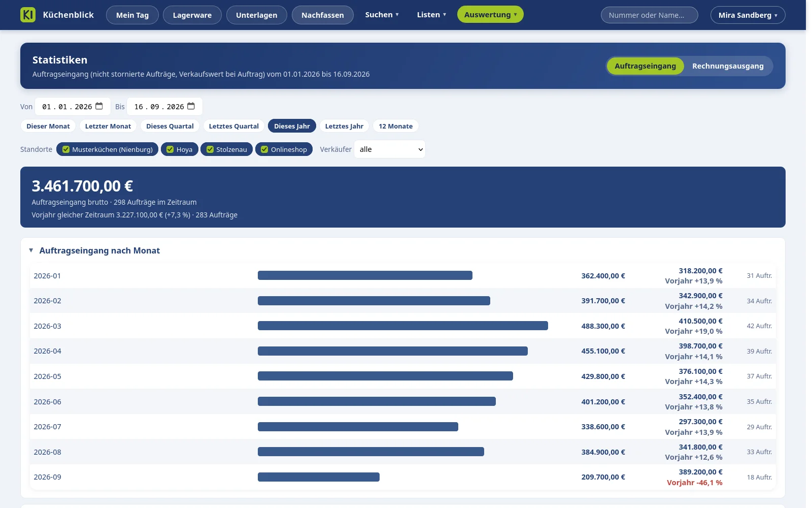Image resolution: width=812 pixels, height=508 pixels.
Task: Uncheck the Hoya location checkbox
Action: point(170,149)
